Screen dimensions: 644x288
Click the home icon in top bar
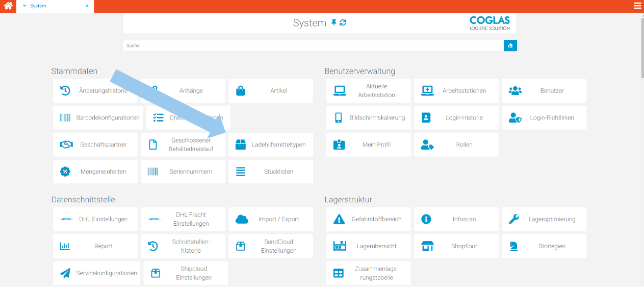pyautogui.click(x=8, y=6)
